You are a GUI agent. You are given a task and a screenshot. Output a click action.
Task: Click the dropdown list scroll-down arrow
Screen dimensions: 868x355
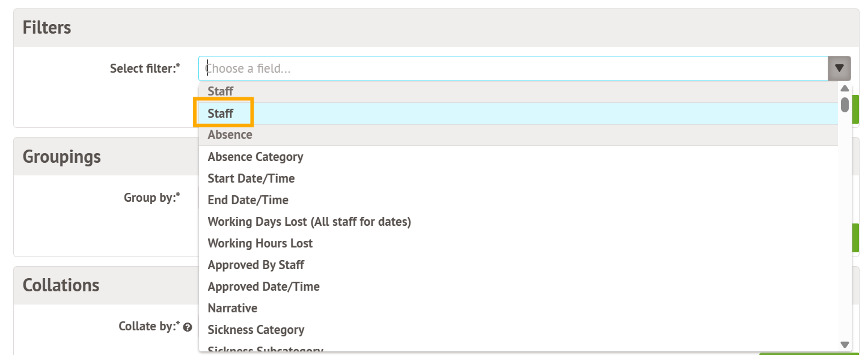[845, 345]
